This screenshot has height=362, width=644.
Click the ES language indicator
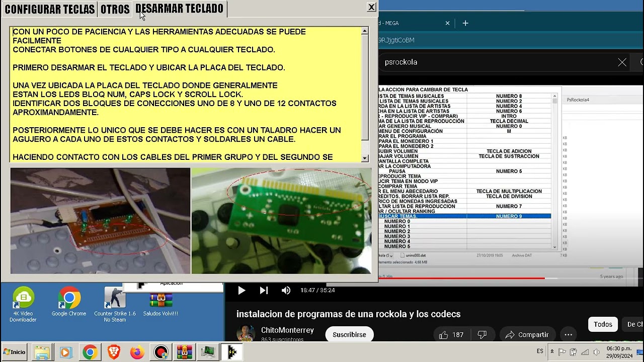click(x=540, y=351)
